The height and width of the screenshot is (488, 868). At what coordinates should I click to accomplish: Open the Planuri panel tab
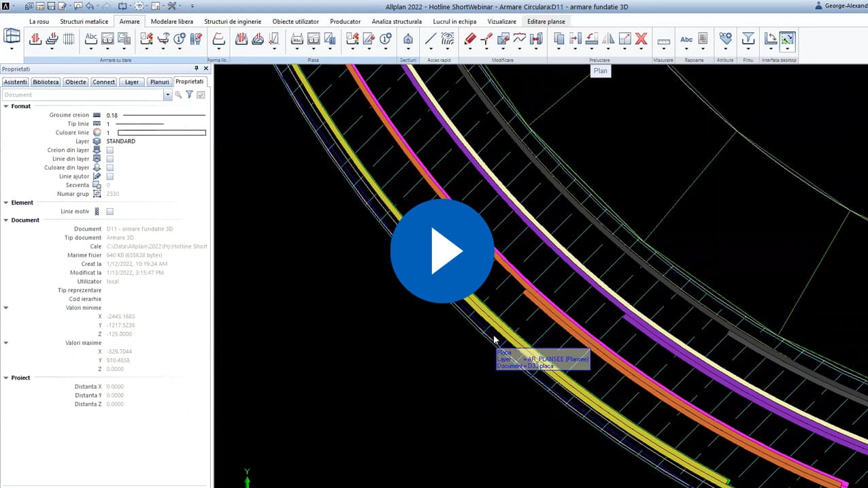(160, 82)
